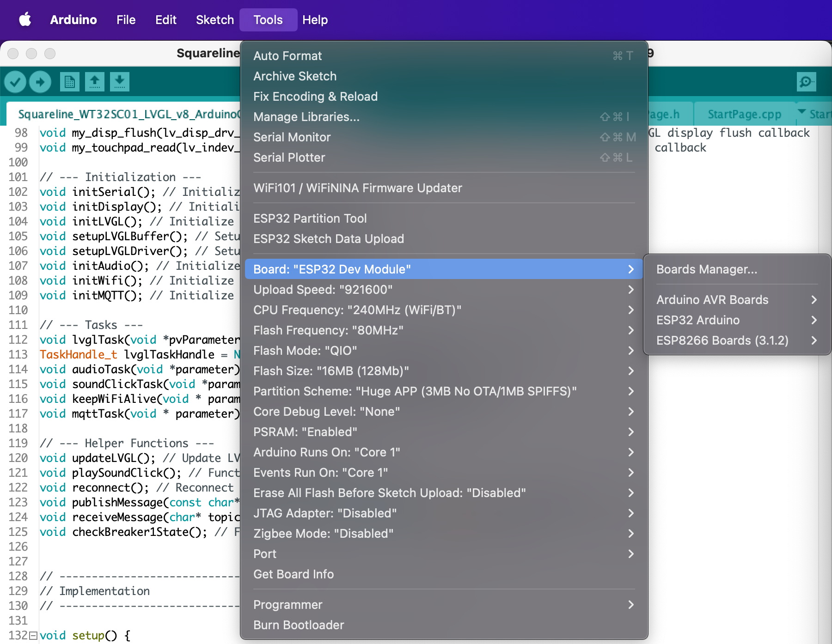Screen dimensions: 832x644
Task: Open Serial Plotter
Action: [x=444, y=158]
